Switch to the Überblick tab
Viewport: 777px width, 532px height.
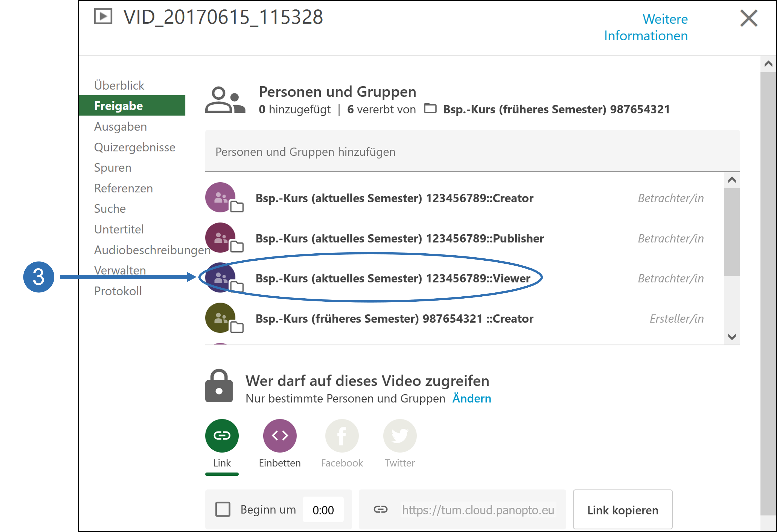pos(119,85)
